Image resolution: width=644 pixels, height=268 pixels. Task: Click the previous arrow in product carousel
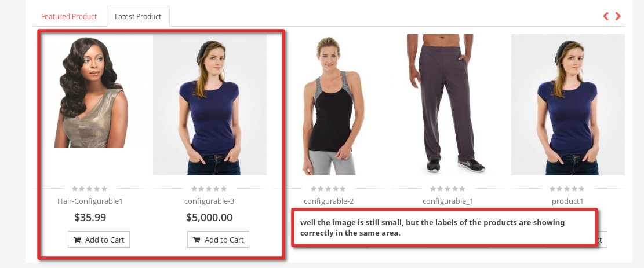point(605,16)
